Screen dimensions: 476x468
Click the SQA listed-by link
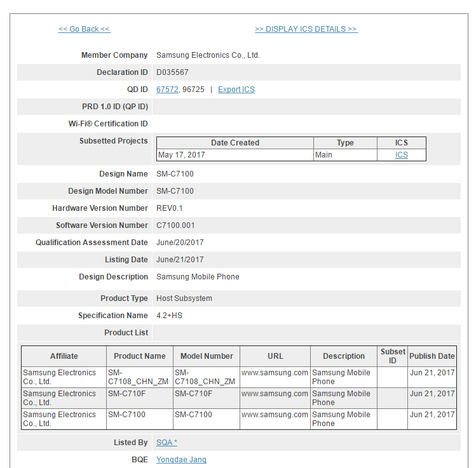click(x=167, y=443)
